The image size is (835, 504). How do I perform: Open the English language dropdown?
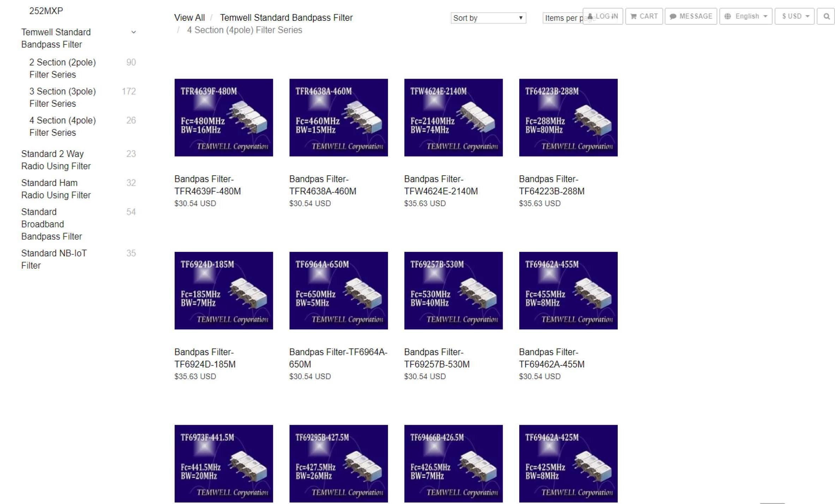pos(746,16)
